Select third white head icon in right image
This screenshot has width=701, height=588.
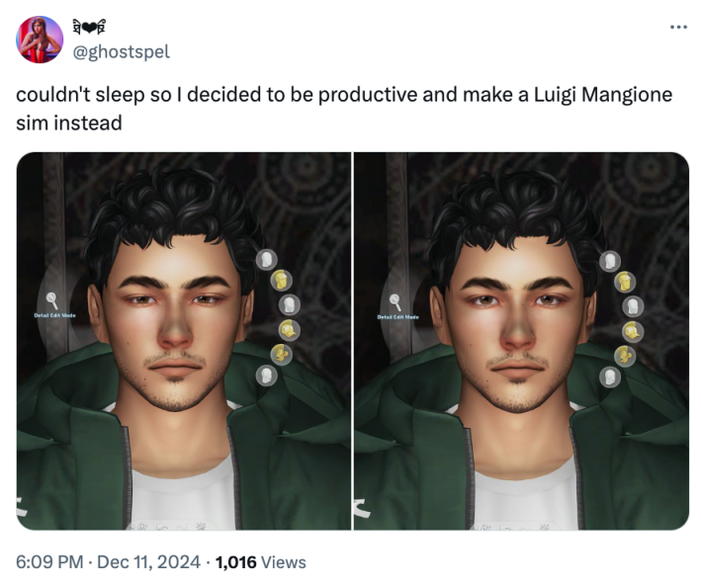[x=633, y=306]
